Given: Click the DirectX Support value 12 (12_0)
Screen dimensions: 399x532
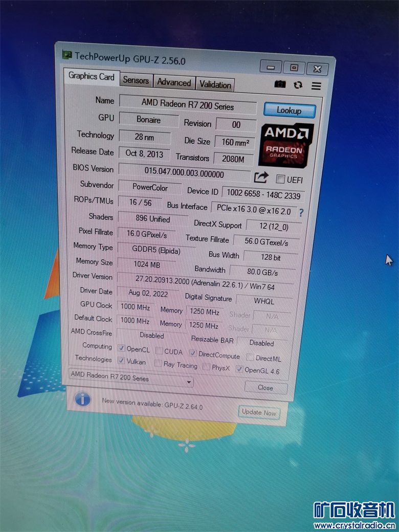Looking at the screenshot, I should [274, 226].
